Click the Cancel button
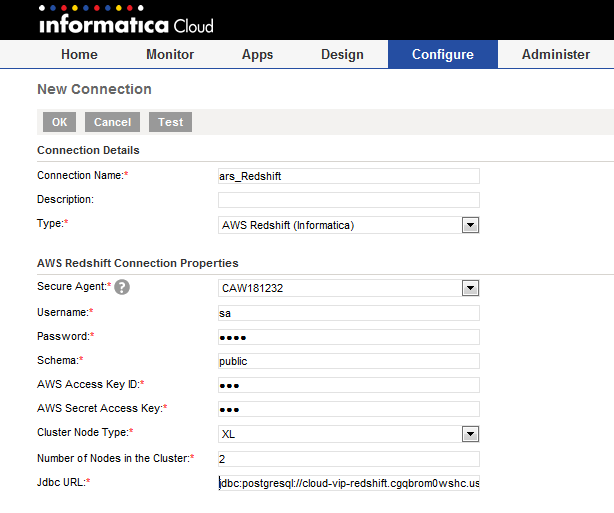Screen dimensions: 614x513 112,122
